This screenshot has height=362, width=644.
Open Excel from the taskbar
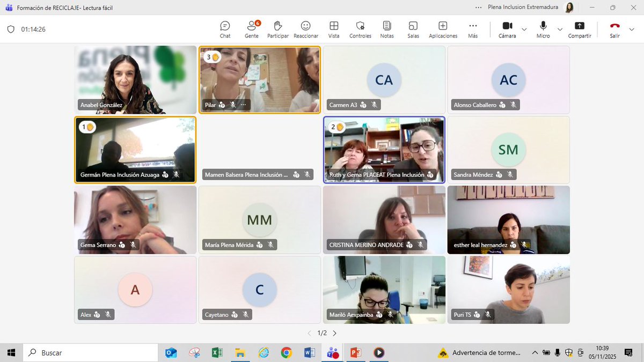(217, 352)
